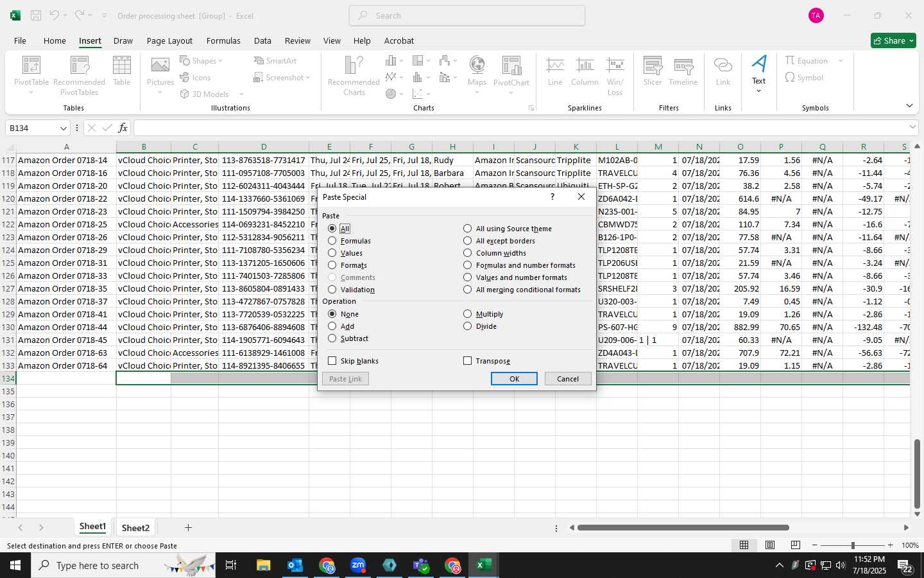Click the Search box in title bar
The width and height of the screenshot is (924, 578).
467,15
